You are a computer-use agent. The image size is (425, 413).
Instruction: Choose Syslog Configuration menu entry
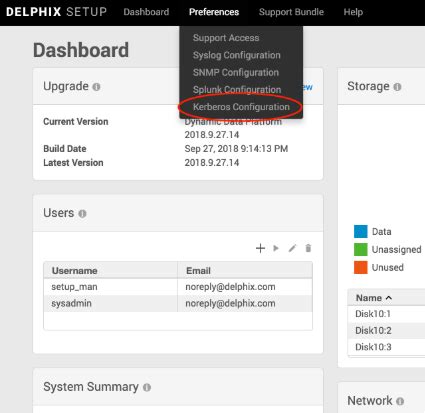pyautogui.click(x=237, y=55)
